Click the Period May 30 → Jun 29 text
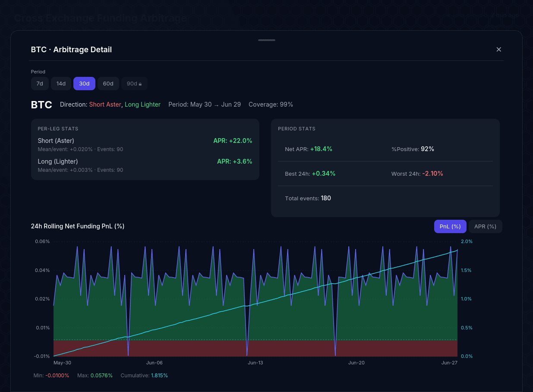This screenshot has width=533, height=392. 205,104
